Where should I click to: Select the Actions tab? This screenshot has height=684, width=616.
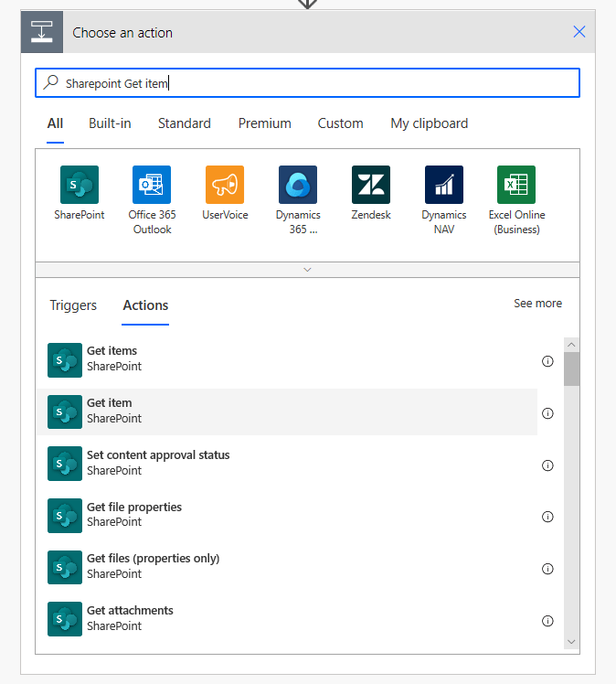point(145,305)
